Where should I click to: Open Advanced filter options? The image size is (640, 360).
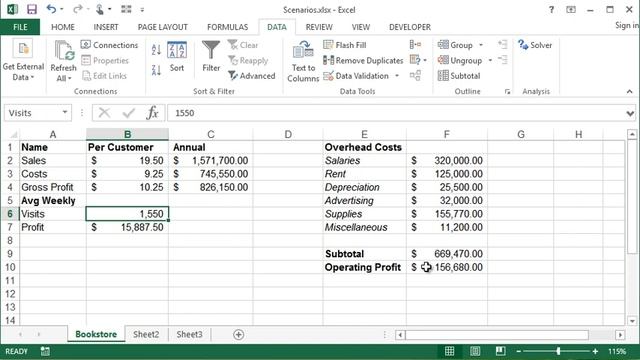pyautogui.click(x=251, y=76)
